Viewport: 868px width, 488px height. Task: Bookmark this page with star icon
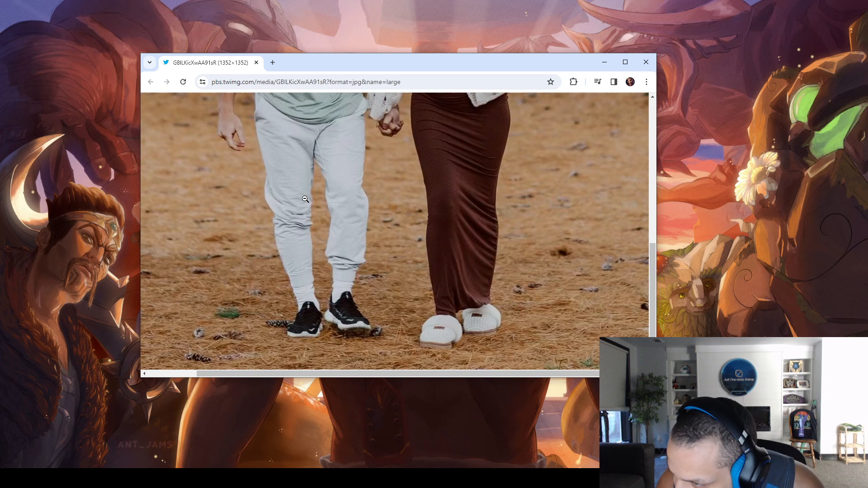tap(550, 82)
